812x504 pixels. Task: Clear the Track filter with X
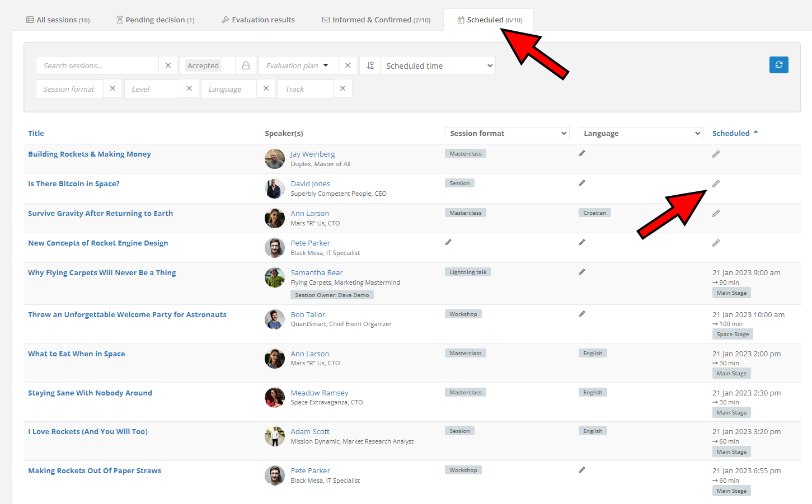coord(342,88)
